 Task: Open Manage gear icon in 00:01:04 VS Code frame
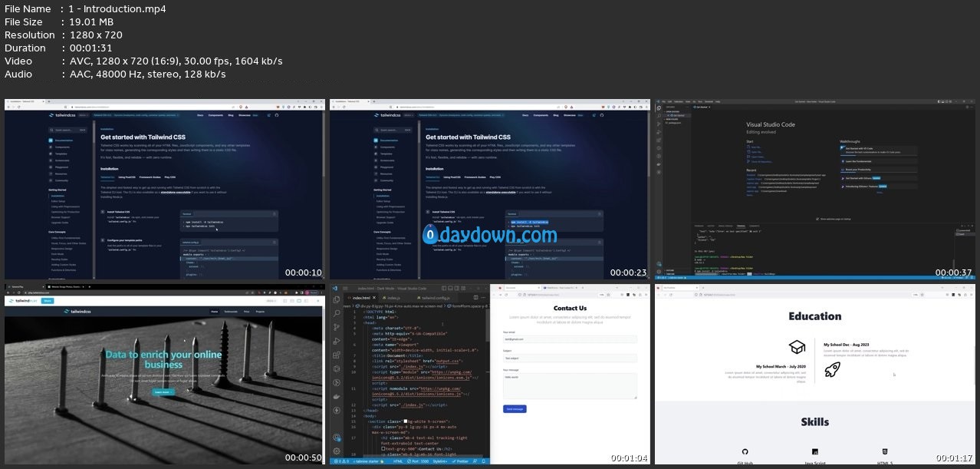pyautogui.click(x=337, y=451)
